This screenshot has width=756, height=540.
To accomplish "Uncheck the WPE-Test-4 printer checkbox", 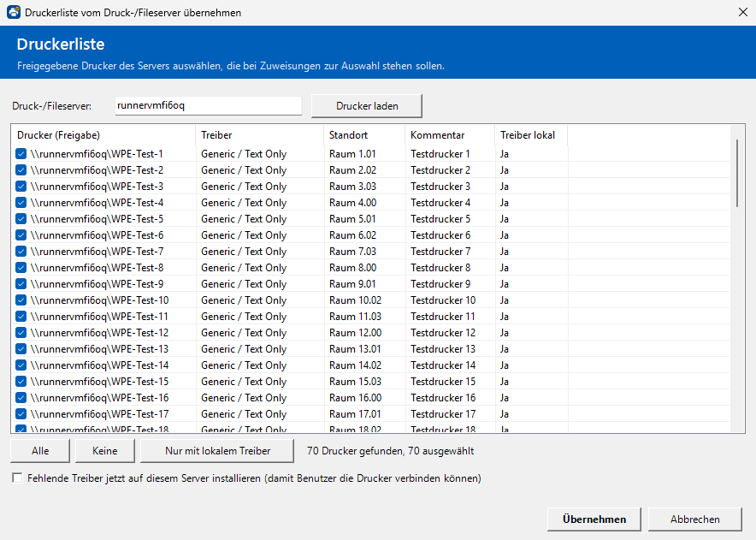I will pyautogui.click(x=21, y=203).
